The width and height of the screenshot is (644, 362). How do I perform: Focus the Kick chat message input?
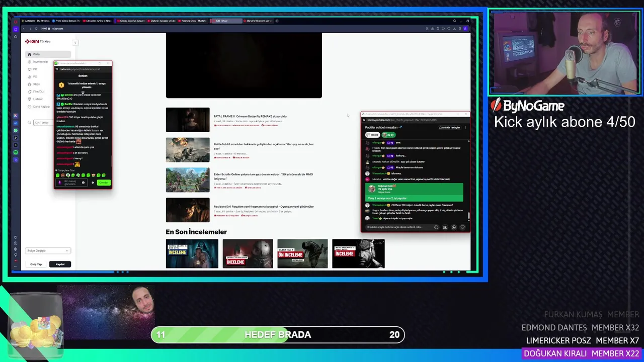(71, 183)
